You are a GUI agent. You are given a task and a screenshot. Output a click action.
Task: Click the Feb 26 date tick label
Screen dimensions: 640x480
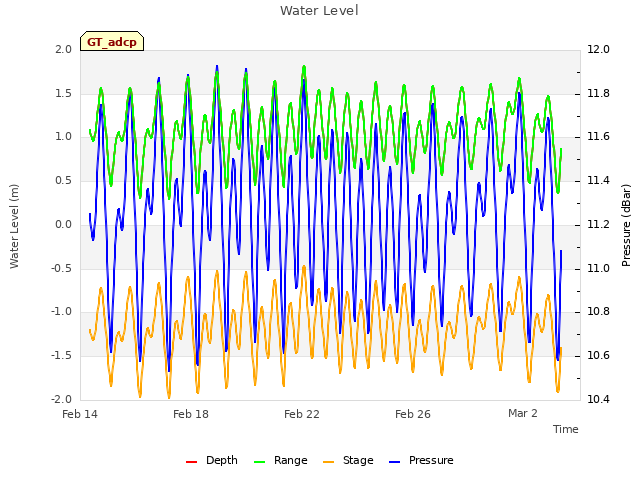click(413, 414)
